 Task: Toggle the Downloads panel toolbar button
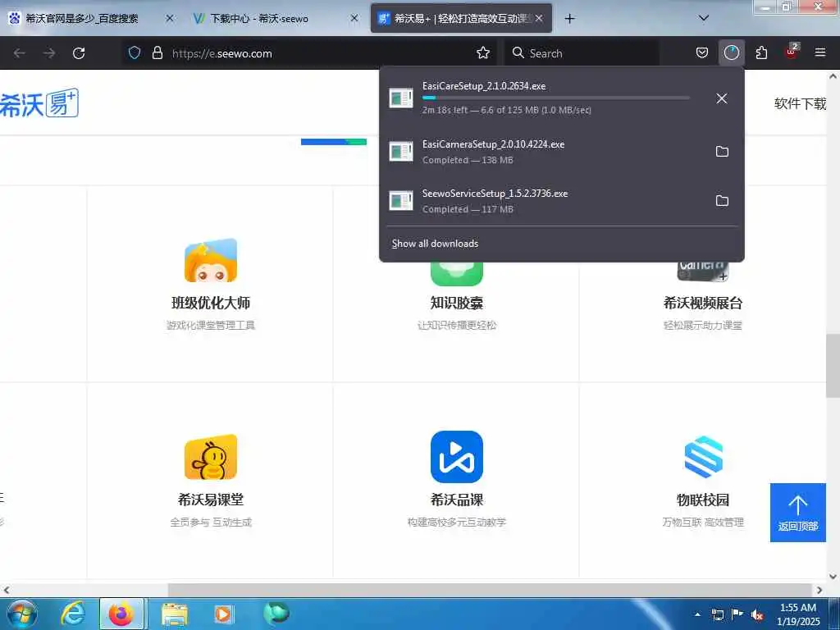[x=731, y=52]
